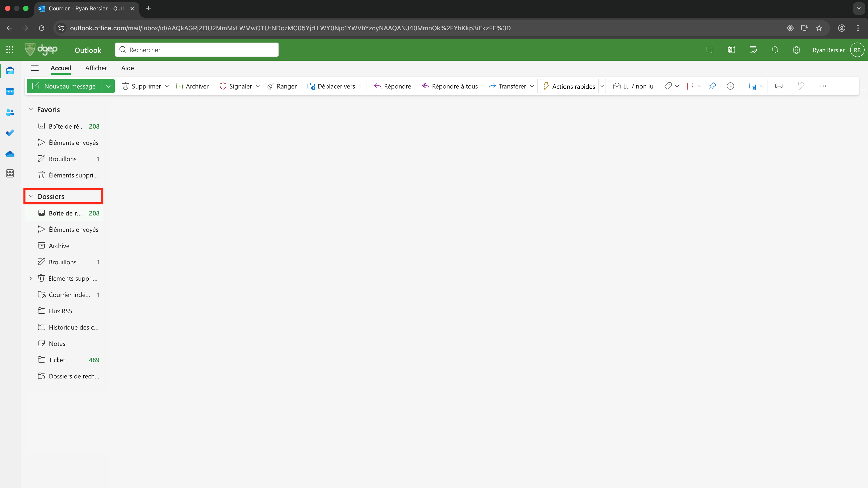Collapse the Favoris section chevron
868x488 pixels.
point(31,109)
